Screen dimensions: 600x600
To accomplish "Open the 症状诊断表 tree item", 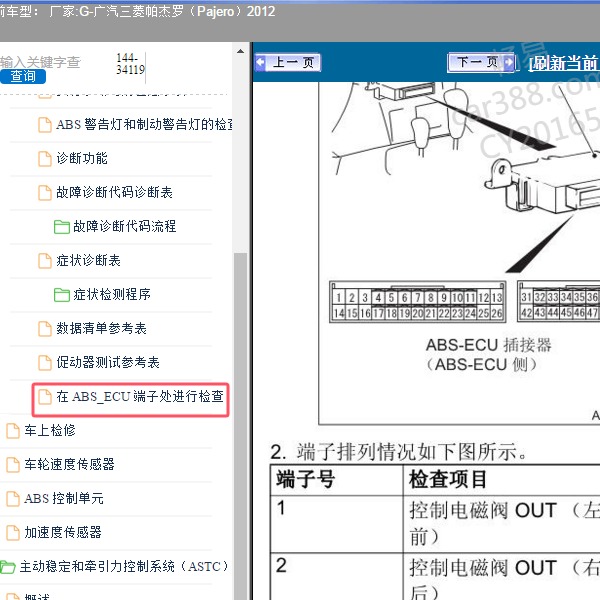I will [88, 261].
